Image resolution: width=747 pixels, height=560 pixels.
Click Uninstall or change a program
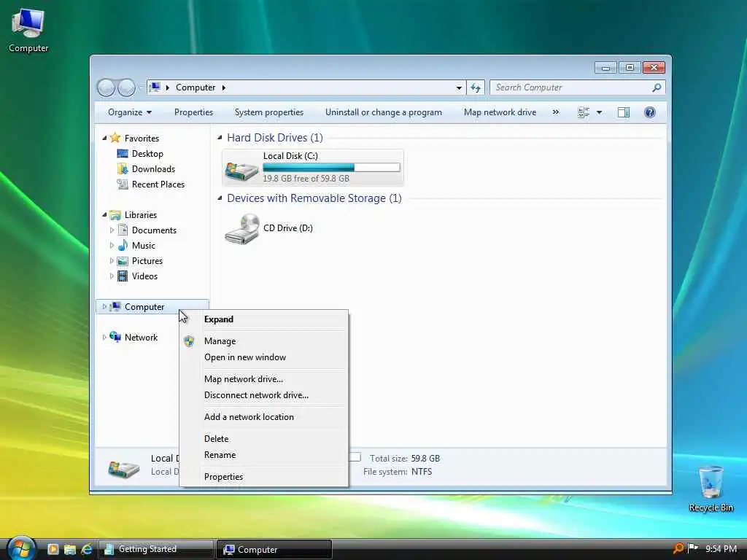[x=384, y=112]
